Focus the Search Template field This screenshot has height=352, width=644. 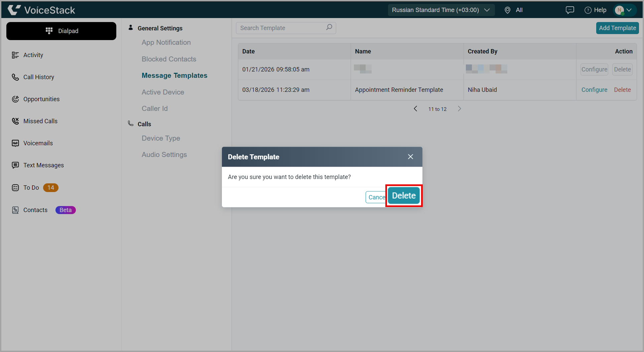[286, 28]
